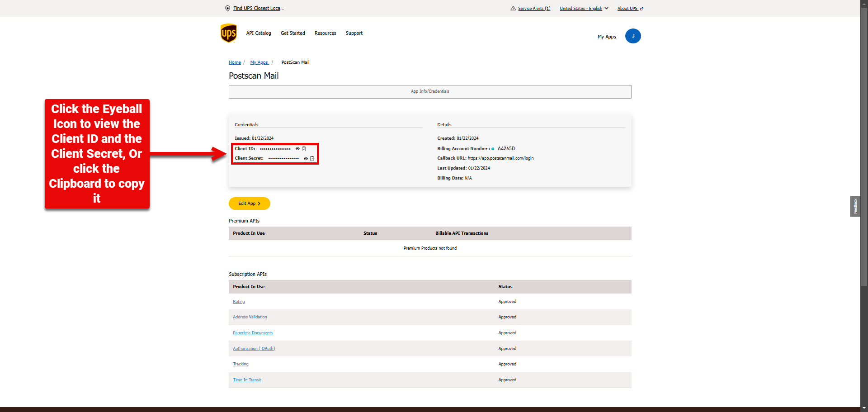Screen dimensions: 868x412
Task: Click My Apps breadcrumb link
Action: (x=259, y=62)
